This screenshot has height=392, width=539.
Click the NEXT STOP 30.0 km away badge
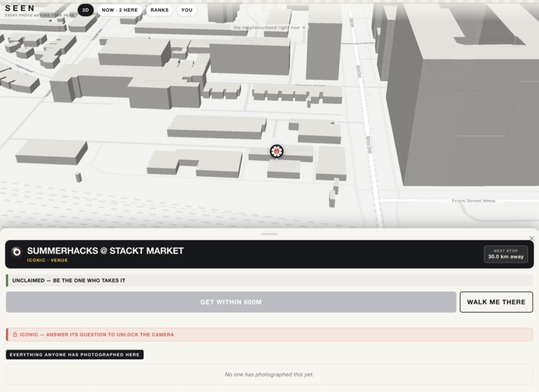[505, 254]
